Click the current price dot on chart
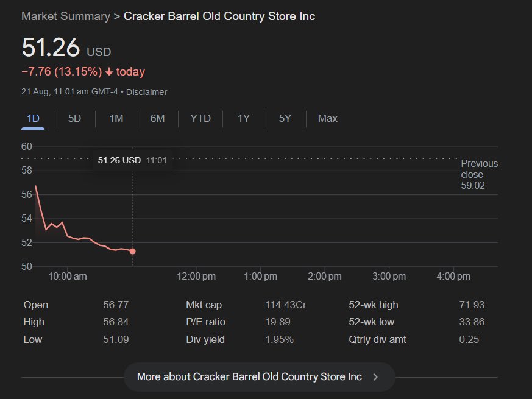Screen dimensions: 532x399 [x=133, y=251]
